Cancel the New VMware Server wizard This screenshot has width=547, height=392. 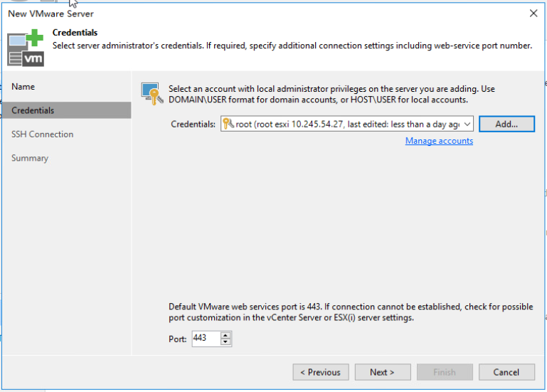[x=506, y=372]
